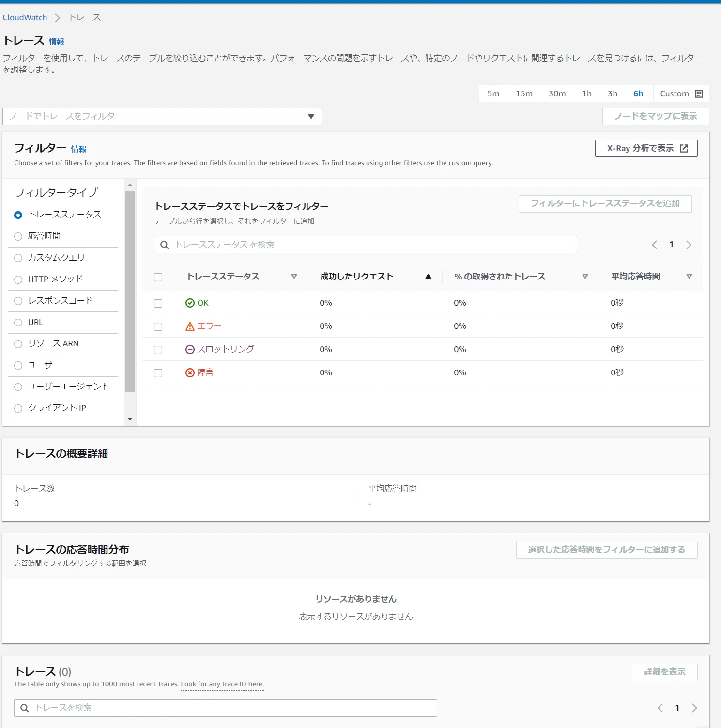Click the filter type list scroll-up arrow
The height and width of the screenshot is (728, 721).
[130, 185]
